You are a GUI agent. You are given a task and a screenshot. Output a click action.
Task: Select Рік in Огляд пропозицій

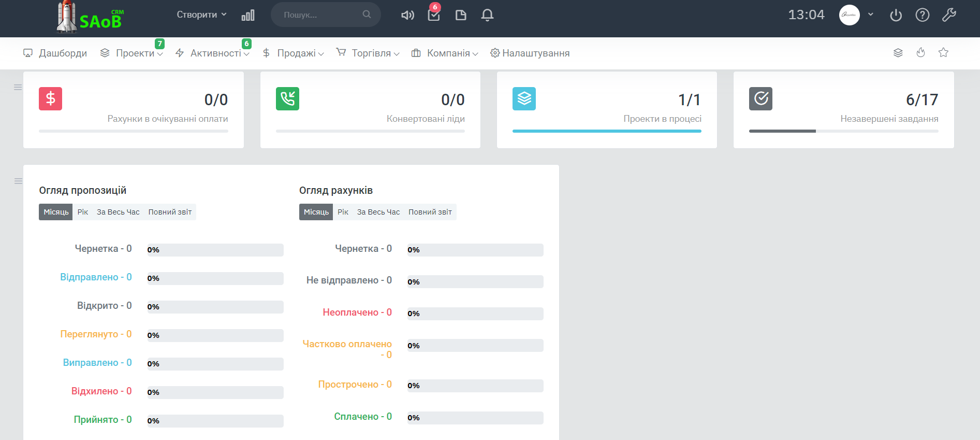83,212
